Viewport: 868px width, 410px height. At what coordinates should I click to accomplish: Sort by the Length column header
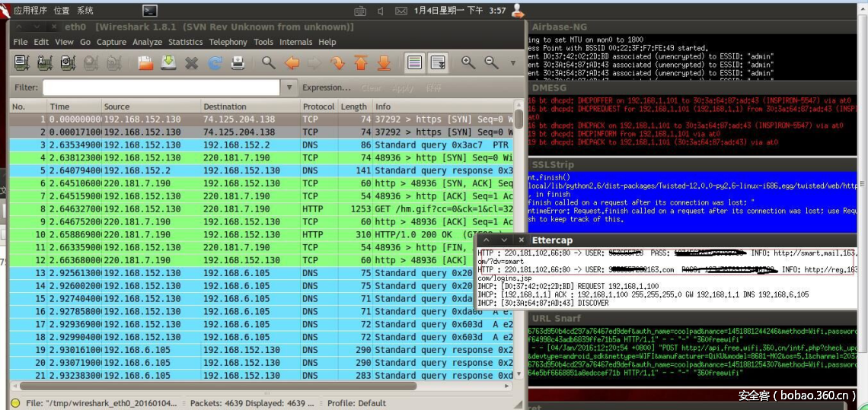click(356, 106)
